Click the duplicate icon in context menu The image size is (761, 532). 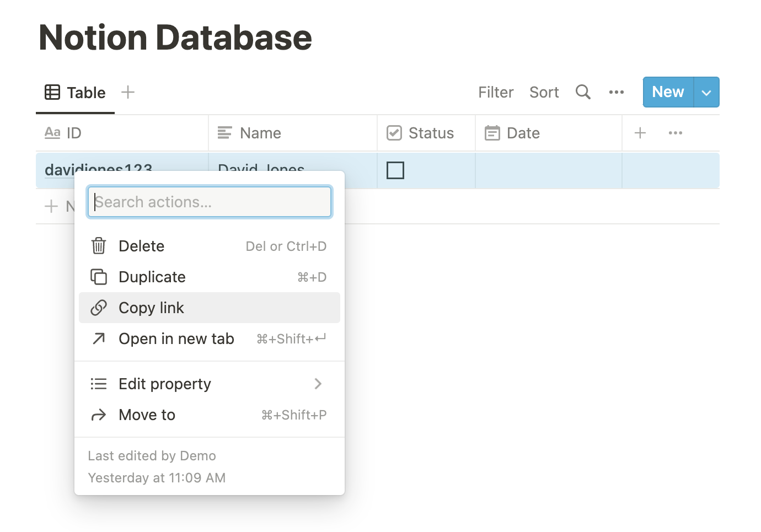click(x=99, y=277)
